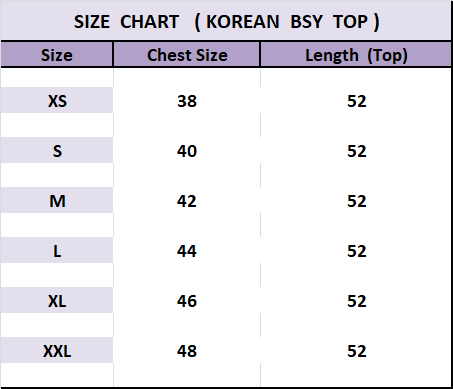Click the SIZE CHART title cell
The height and width of the screenshot is (389, 453).
(226, 21)
